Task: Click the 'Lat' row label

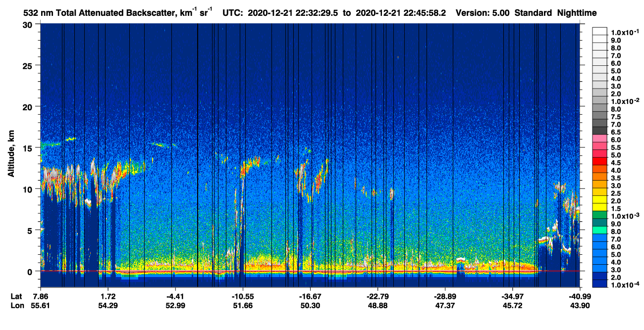Action: pyautogui.click(x=16, y=296)
